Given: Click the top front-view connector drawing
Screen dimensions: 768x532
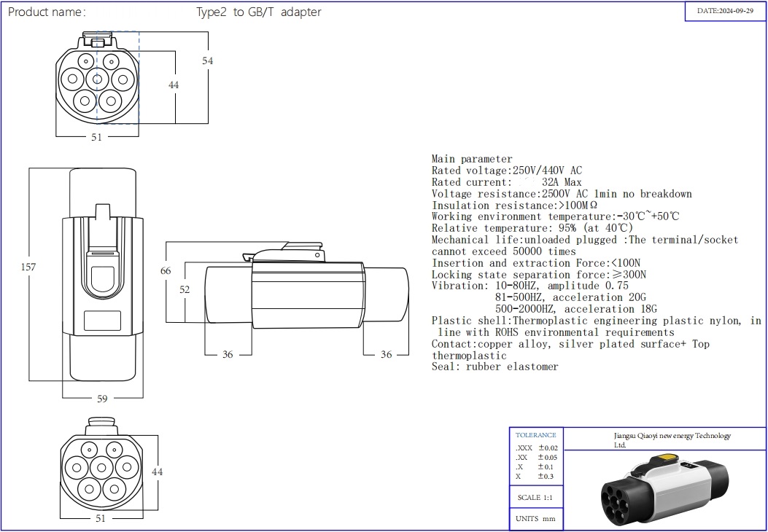Looking at the screenshot, I should tap(98, 77).
